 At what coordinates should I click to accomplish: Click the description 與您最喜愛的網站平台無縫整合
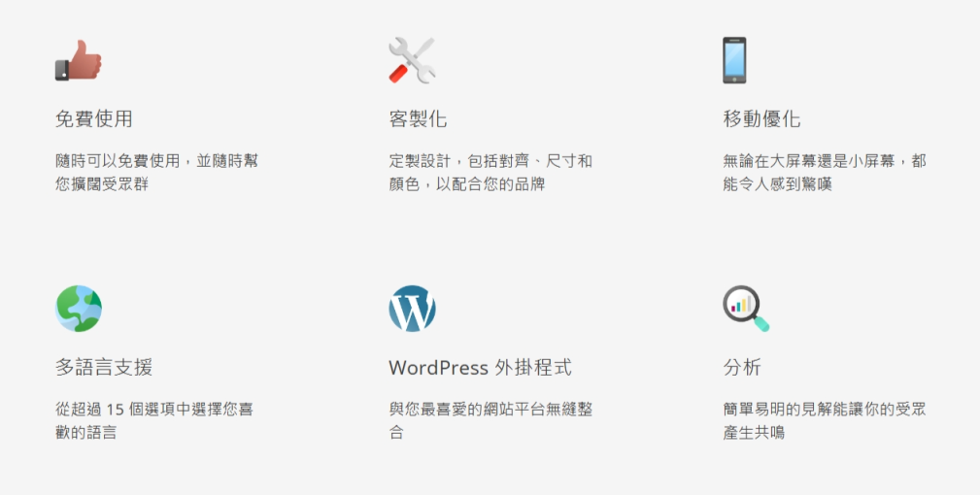[490, 410]
